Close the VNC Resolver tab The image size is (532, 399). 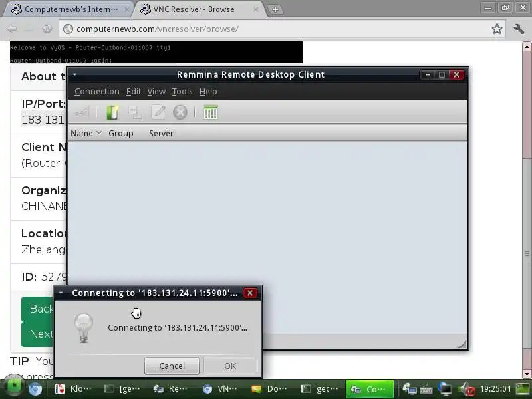pos(256,9)
